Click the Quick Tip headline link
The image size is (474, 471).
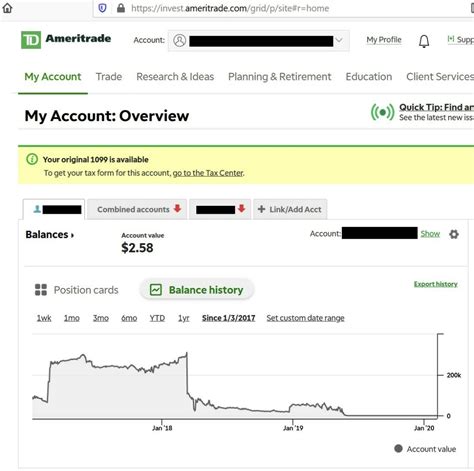point(436,107)
